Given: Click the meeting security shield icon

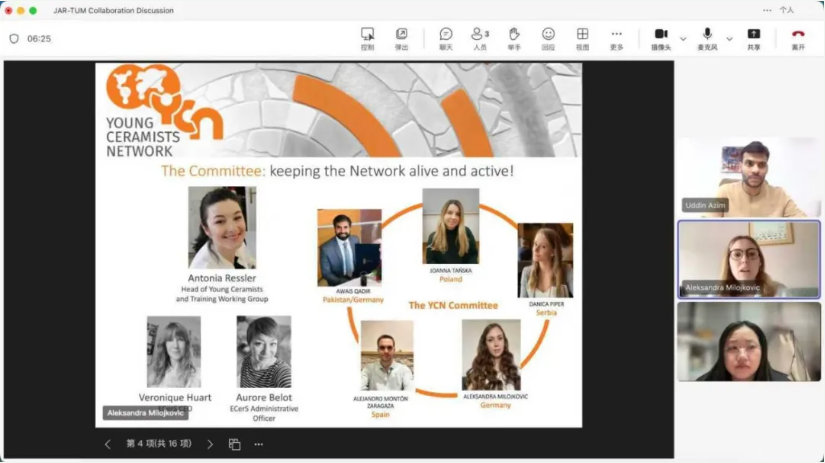Looking at the screenshot, I should tap(14, 39).
